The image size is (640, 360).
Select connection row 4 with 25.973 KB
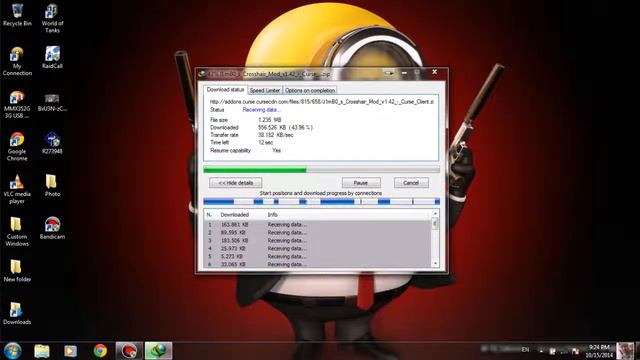pos(317,248)
